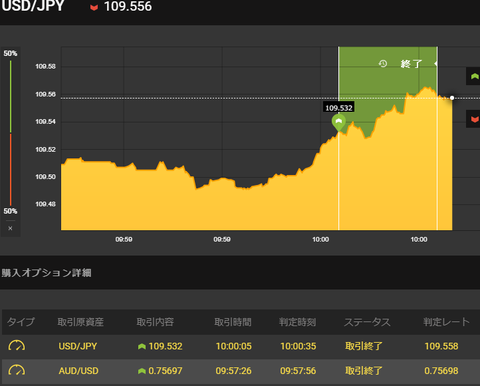Screen dimensions: 480x386
Task: Click the 取引内容 column header
Action: 155,322
